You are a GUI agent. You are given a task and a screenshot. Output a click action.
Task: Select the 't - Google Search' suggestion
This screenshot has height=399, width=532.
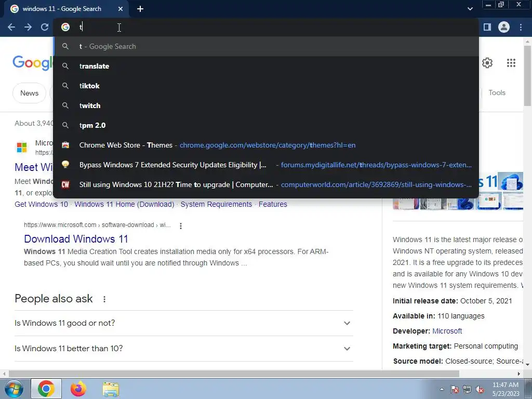pyautogui.click(x=266, y=46)
